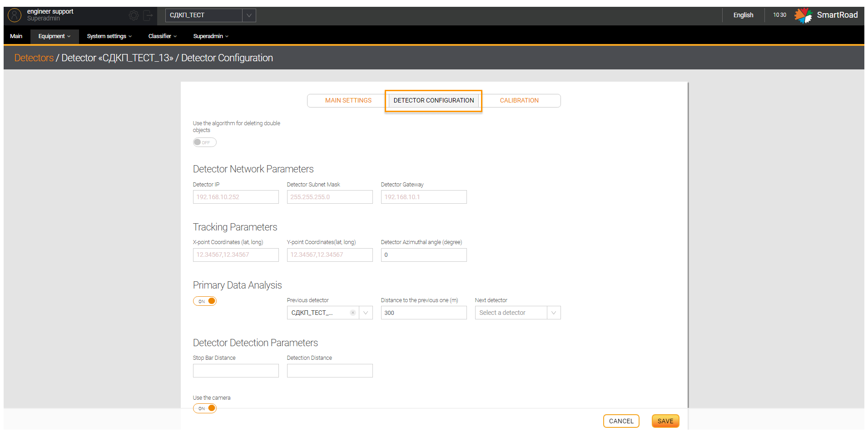Image resolution: width=868 pixels, height=436 pixels.
Task: Click the Y-point Coordinates field
Action: coord(330,255)
